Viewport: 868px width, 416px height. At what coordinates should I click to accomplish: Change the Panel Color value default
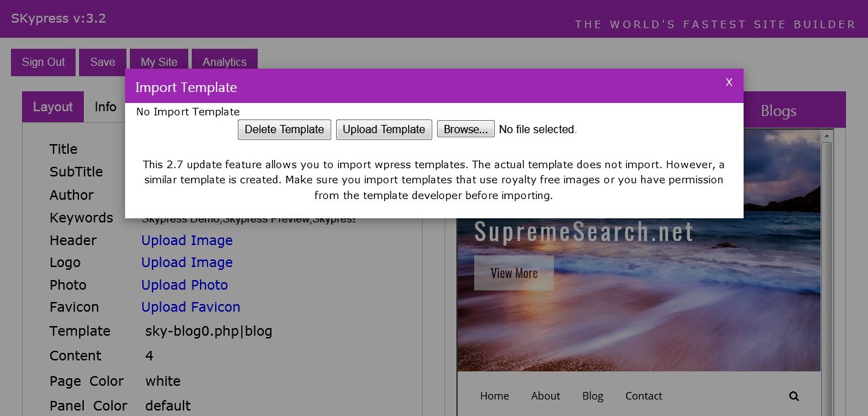click(x=168, y=406)
